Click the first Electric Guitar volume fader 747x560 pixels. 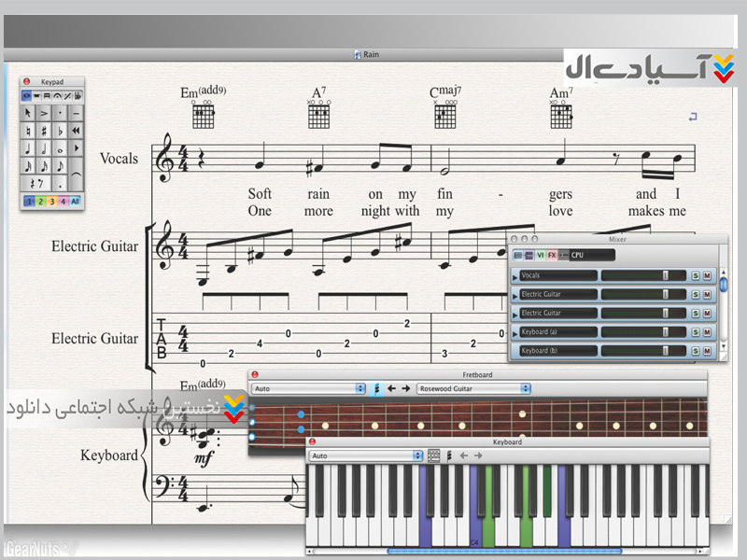(x=665, y=294)
